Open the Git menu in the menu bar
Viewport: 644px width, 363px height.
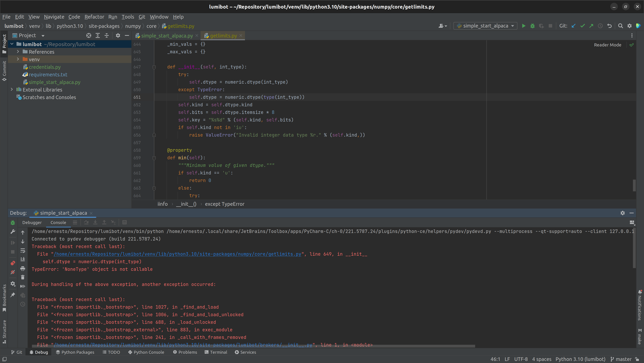pyautogui.click(x=142, y=17)
